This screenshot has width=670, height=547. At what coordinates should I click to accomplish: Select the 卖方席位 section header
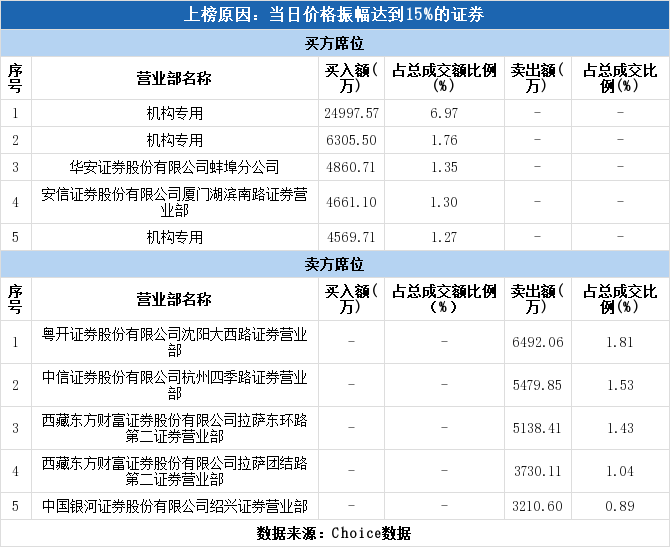tap(334, 264)
